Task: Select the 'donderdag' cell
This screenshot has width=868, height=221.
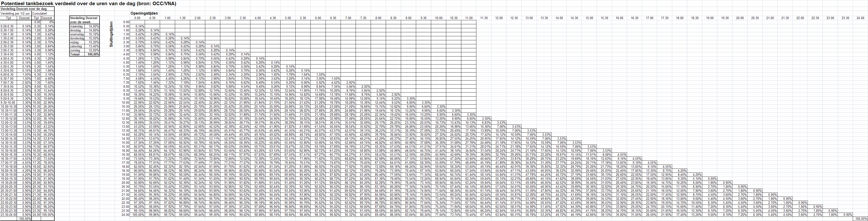Action: [77, 38]
